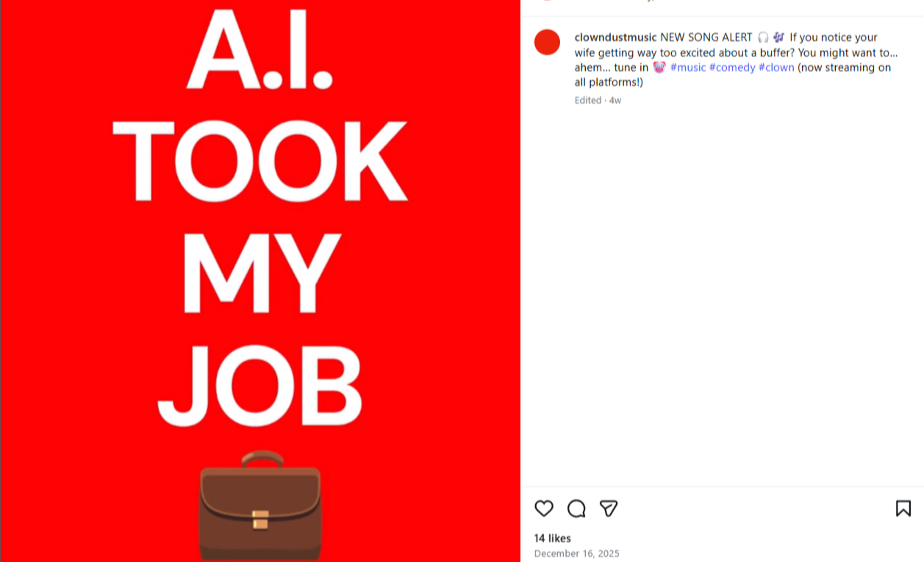
Task: Open the #clown hashtag
Action: pyautogui.click(x=776, y=68)
